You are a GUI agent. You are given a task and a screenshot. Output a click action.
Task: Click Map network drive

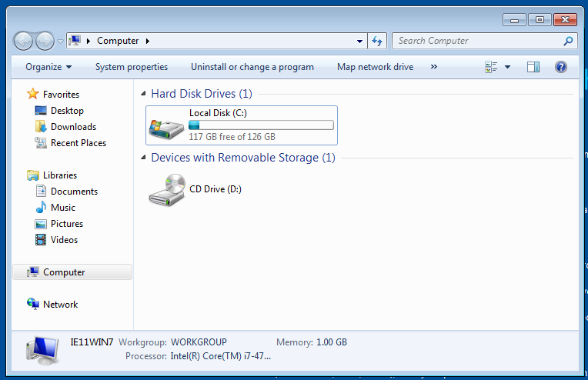point(375,67)
